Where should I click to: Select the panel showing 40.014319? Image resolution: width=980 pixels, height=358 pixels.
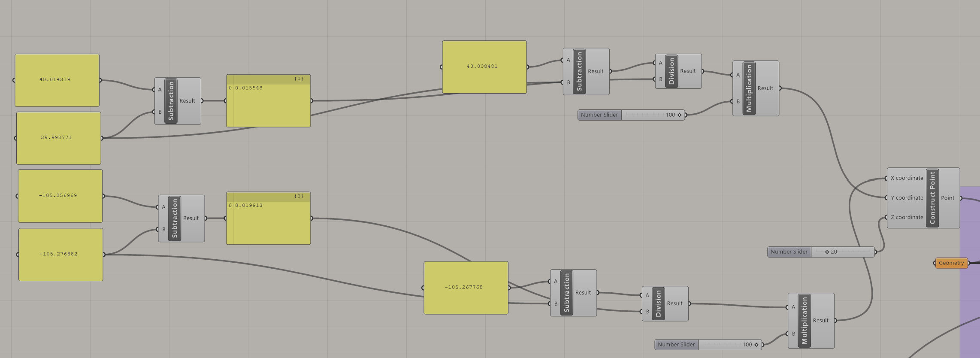coord(57,80)
